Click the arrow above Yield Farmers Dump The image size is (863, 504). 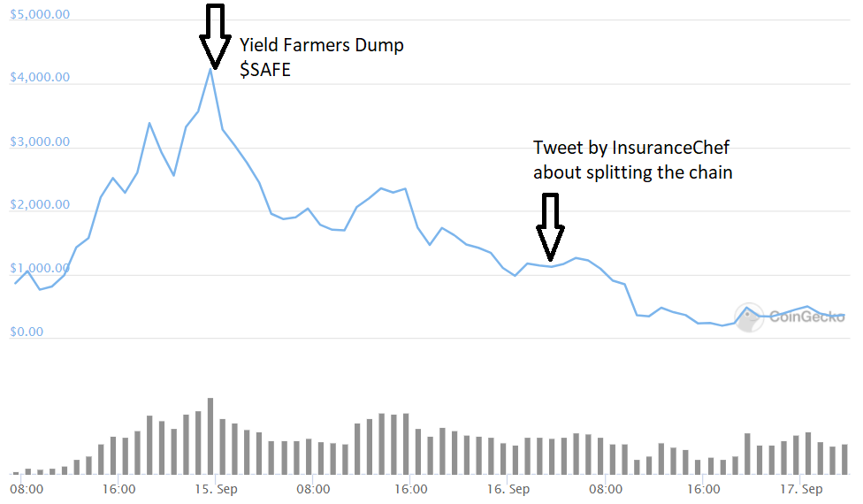[x=215, y=37]
